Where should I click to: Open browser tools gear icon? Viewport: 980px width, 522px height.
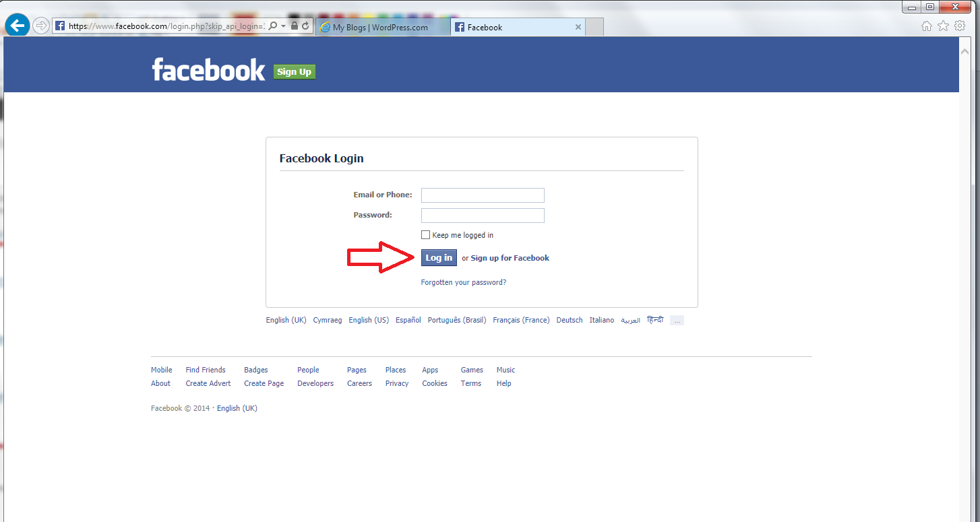pos(959,26)
